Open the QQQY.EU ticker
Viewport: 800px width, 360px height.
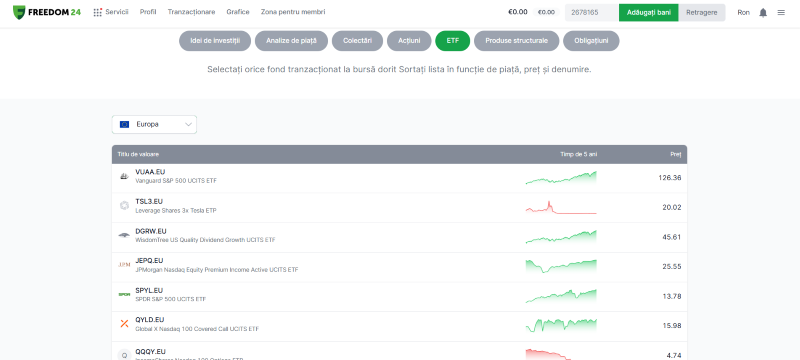[x=151, y=351]
